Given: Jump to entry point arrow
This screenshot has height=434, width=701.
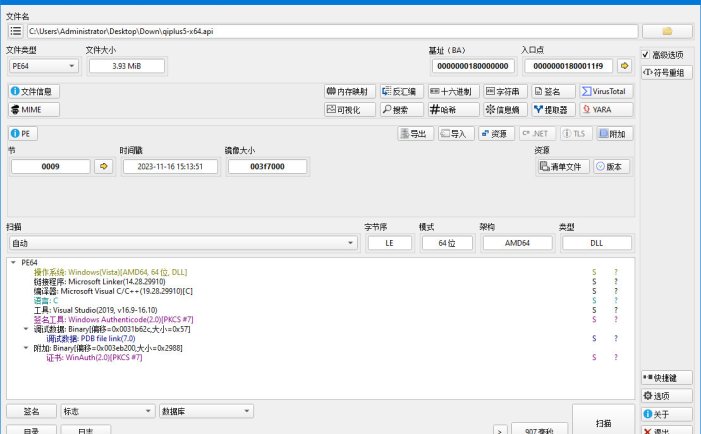Looking at the screenshot, I should coord(625,66).
